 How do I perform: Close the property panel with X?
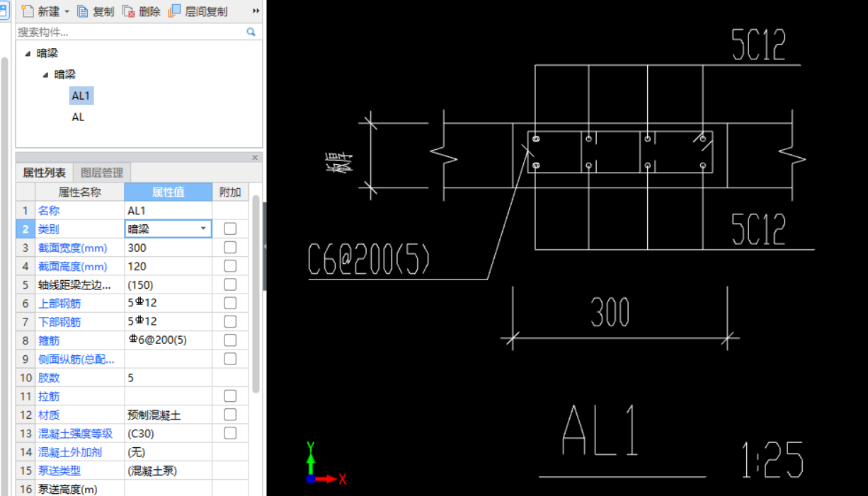click(255, 157)
